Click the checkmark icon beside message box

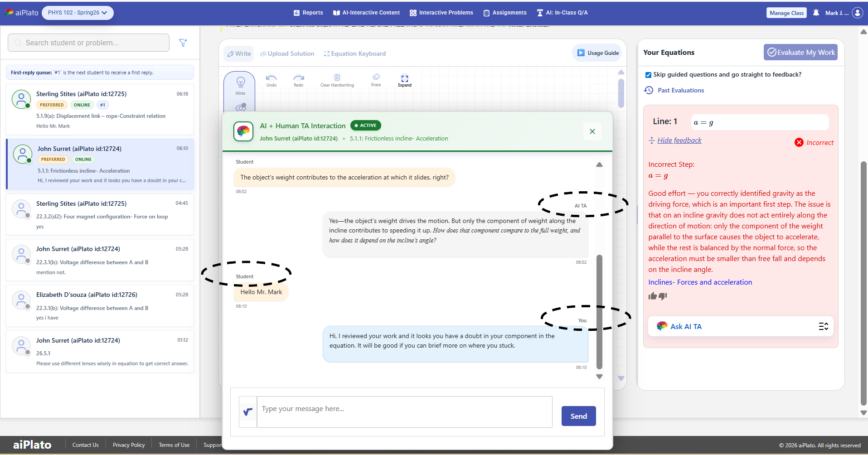click(248, 412)
